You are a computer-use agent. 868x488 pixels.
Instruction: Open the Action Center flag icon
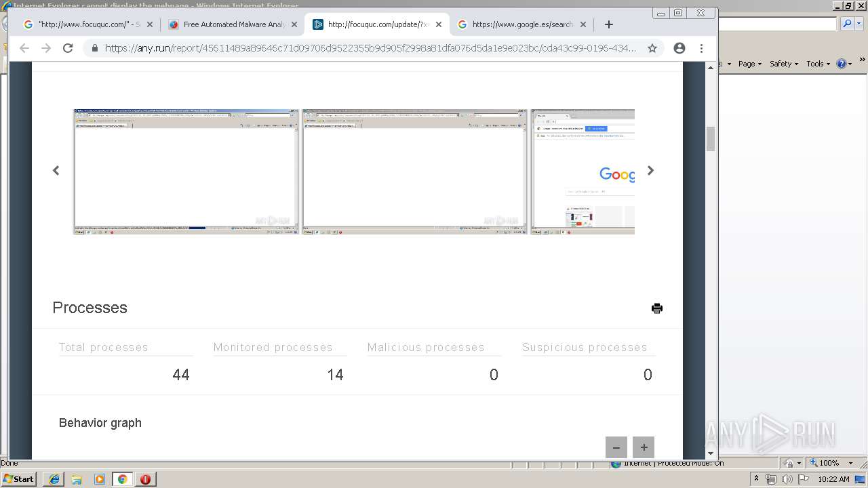(x=803, y=479)
